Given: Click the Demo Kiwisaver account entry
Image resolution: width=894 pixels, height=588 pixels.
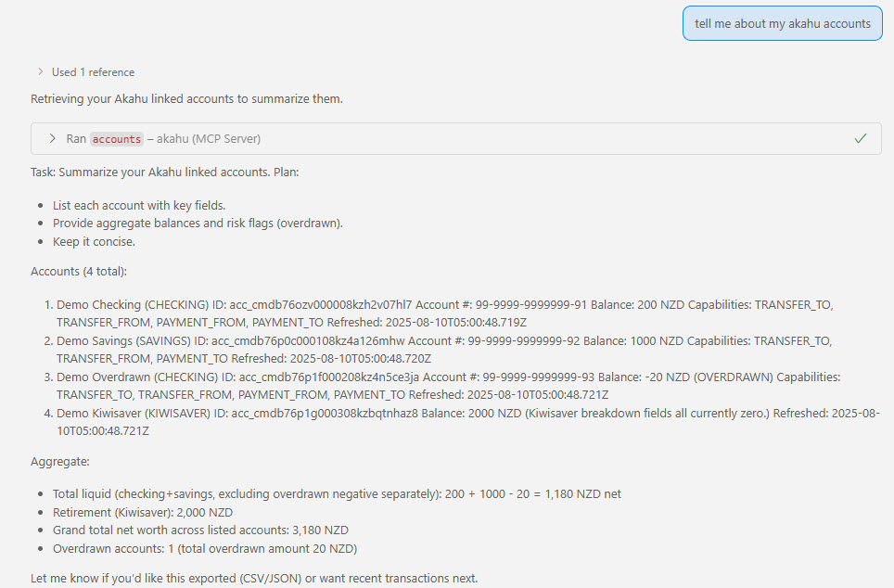Looking at the screenshot, I should point(468,422).
